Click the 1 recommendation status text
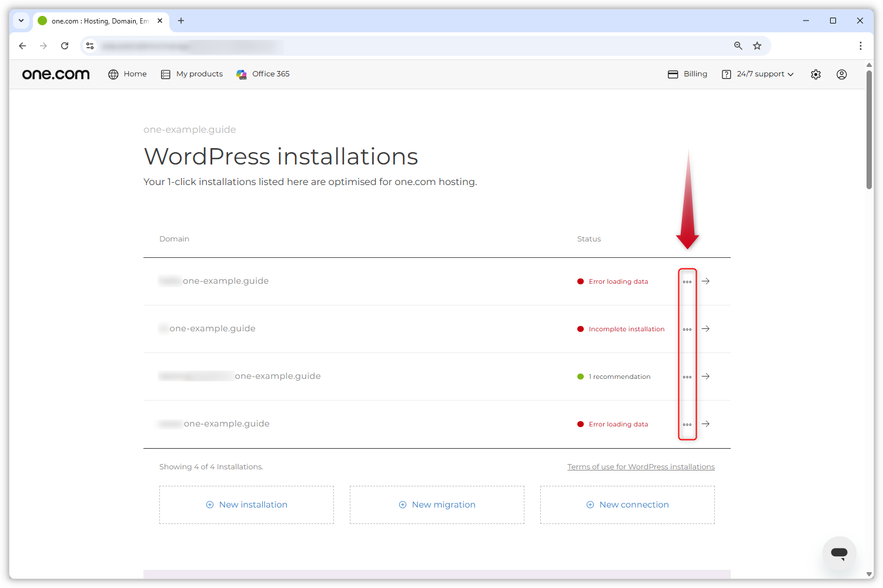883x588 pixels. point(620,377)
